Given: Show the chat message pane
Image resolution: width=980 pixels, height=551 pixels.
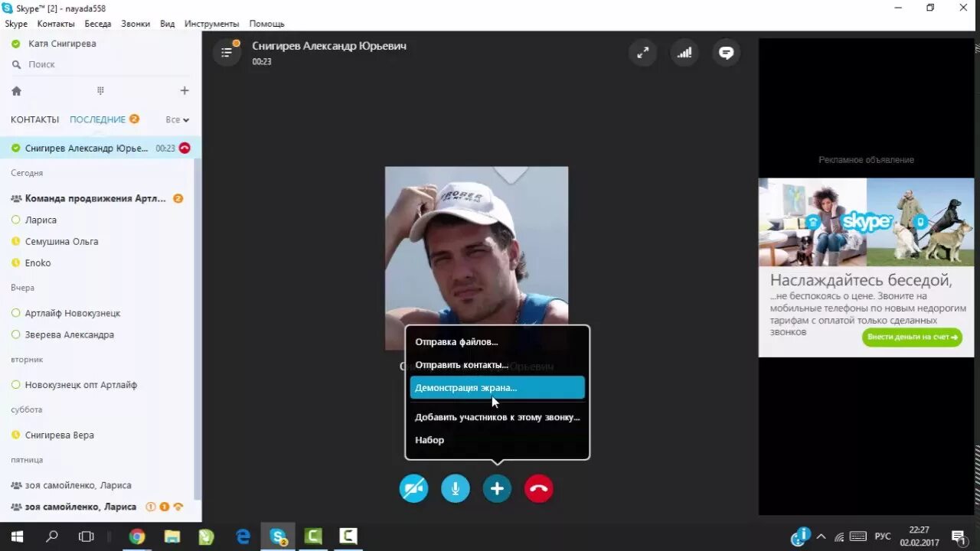Looking at the screenshot, I should pos(727,53).
